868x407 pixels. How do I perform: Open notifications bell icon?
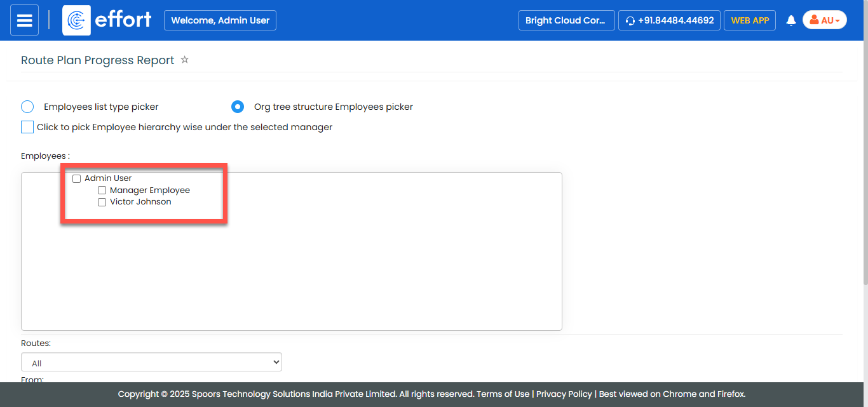[x=791, y=20]
